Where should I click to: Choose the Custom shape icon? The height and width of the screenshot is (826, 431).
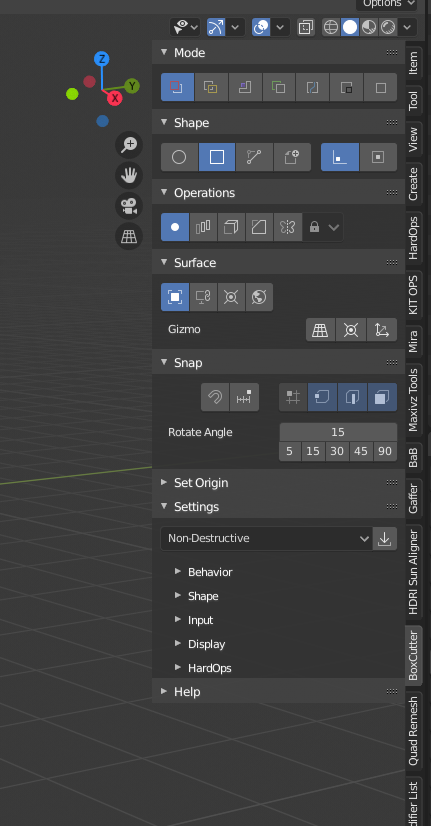292,157
